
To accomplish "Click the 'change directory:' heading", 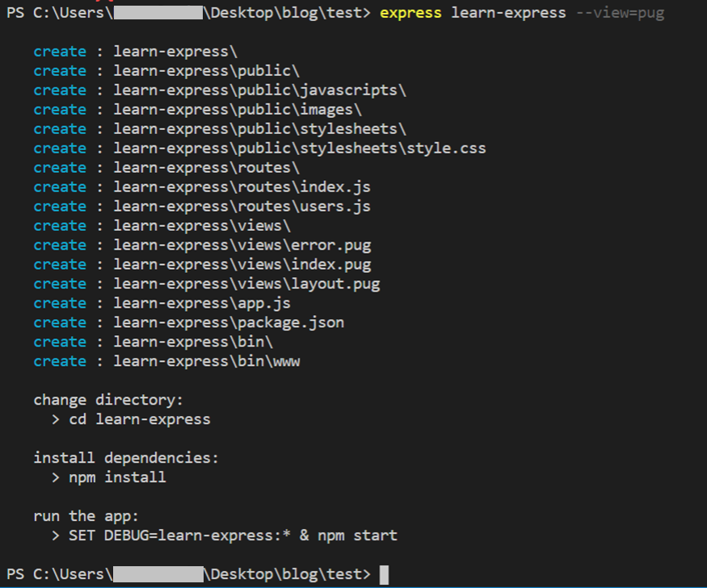I will click(x=108, y=400).
